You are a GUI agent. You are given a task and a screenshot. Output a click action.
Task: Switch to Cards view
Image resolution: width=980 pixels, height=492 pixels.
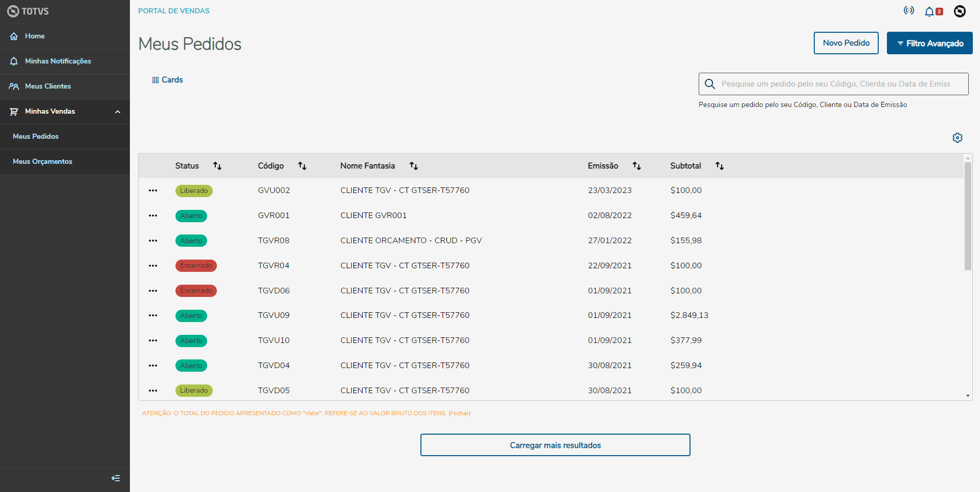pos(167,80)
